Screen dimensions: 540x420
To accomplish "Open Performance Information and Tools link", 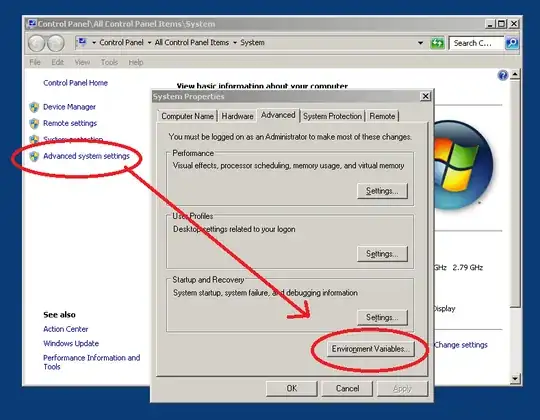I will pos(92,362).
